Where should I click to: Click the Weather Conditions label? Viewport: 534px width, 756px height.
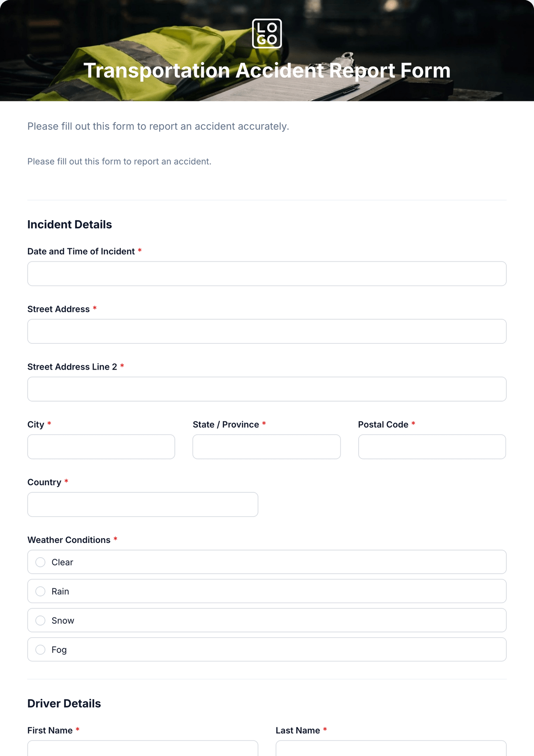(69, 540)
